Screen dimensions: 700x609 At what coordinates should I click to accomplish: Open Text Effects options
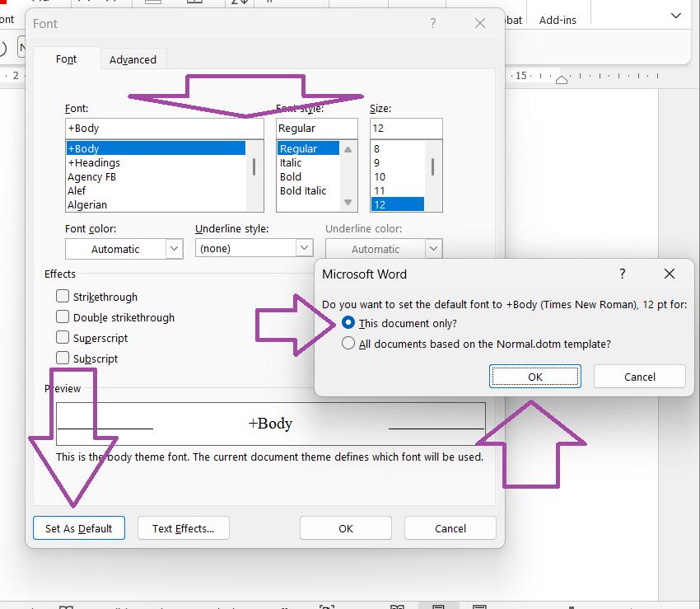pyautogui.click(x=184, y=528)
